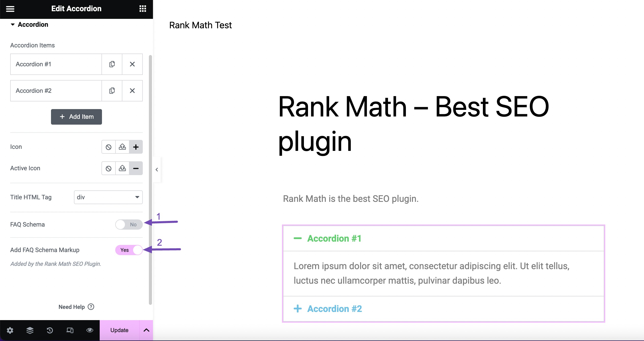Click the no-icon (circle with line) button
644x341 pixels.
[109, 147]
